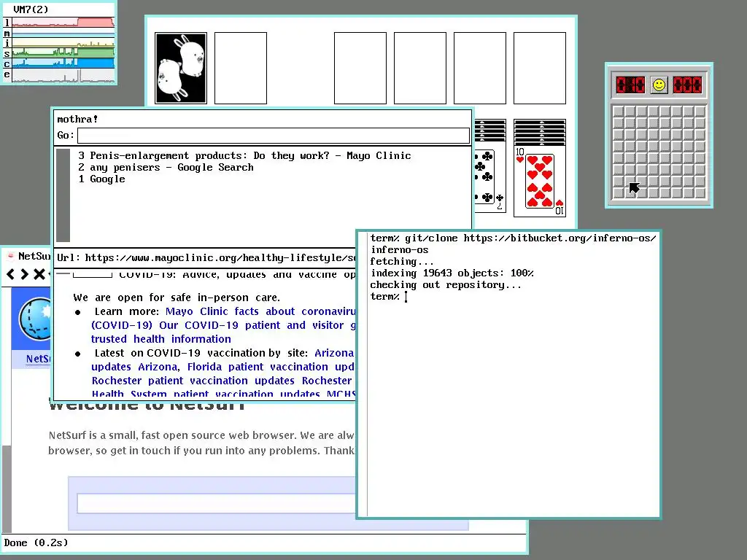Open 'Our COVID-19 patient and visitor' link
The width and height of the screenshot is (747, 560).
pos(258,325)
